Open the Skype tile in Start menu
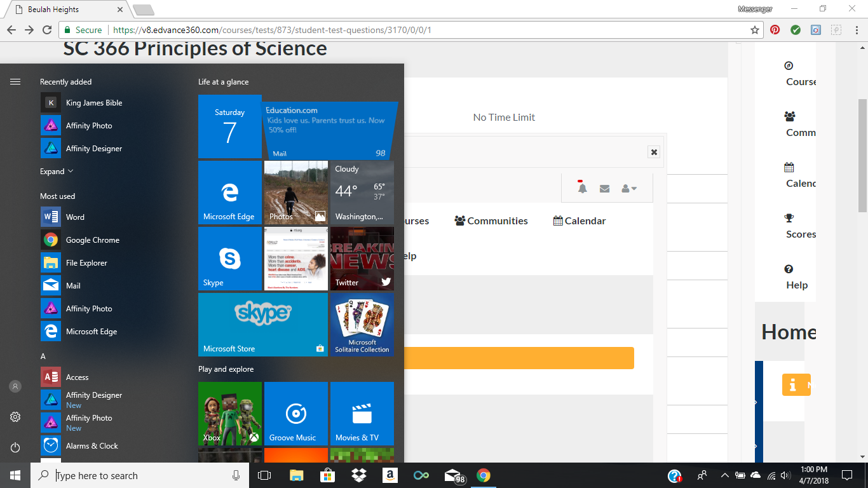The height and width of the screenshot is (488, 868). click(229, 259)
